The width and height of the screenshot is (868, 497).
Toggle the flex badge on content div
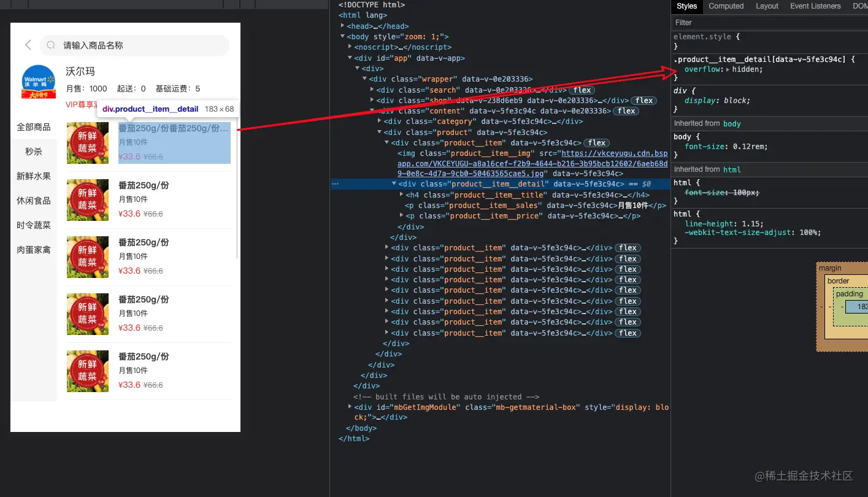tap(626, 111)
